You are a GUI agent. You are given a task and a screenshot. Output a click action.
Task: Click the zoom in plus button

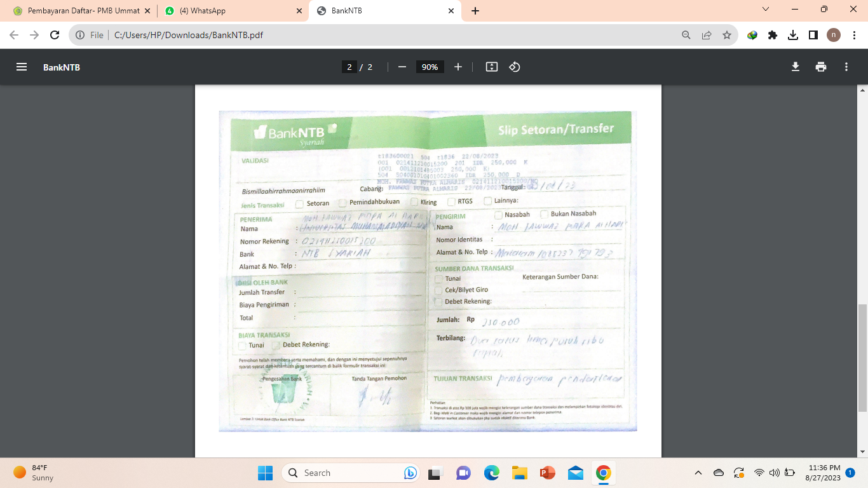pos(458,67)
